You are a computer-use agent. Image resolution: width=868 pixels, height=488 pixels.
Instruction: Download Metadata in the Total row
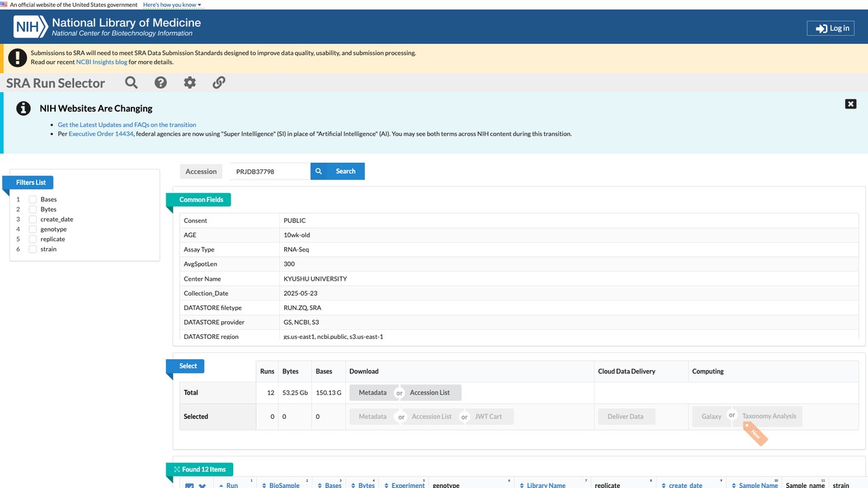pos(372,392)
